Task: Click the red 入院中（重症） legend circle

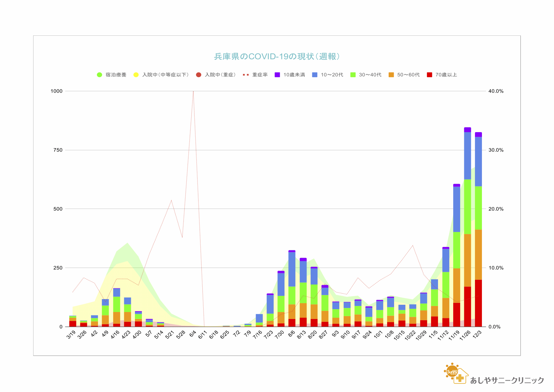Action: coord(198,75)
